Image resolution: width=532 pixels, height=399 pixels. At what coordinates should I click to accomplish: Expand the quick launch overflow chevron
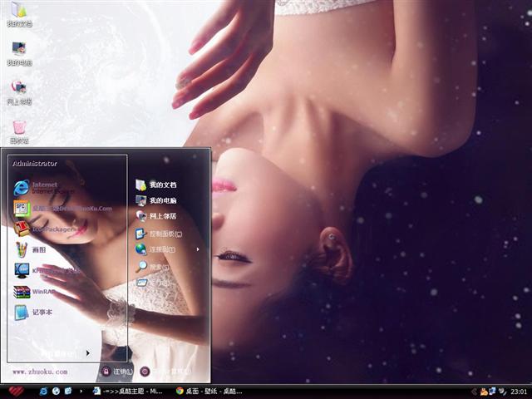pos(81,392)
